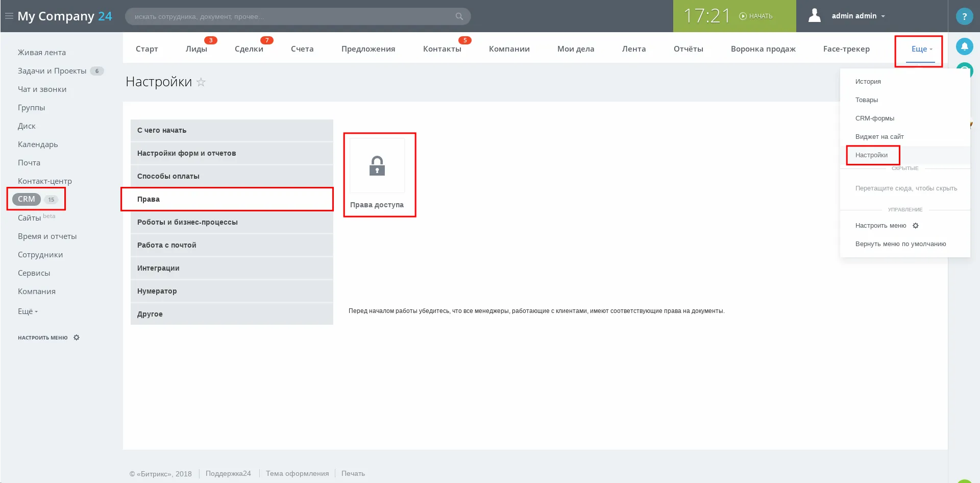Click the hamburger menu icon beside My Company
This screenshot has width=980, height=483.
[9, 16]
